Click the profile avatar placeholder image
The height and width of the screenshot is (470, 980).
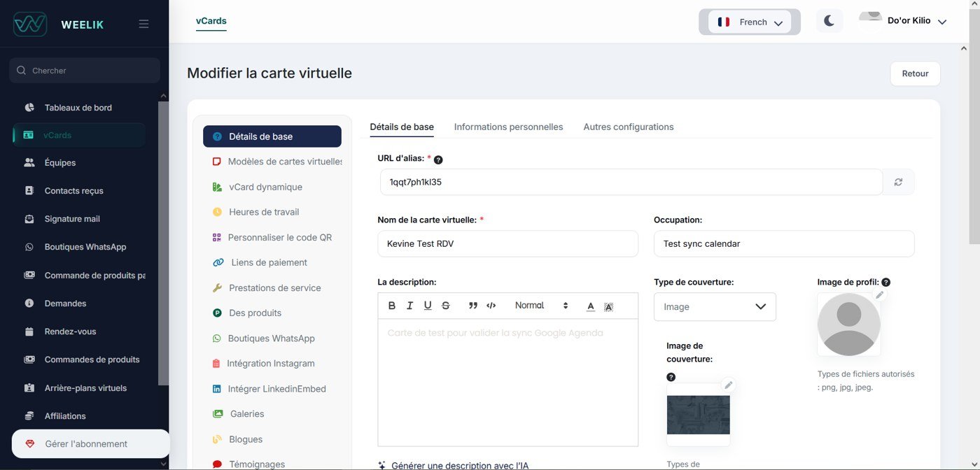(x=848, y=325)
